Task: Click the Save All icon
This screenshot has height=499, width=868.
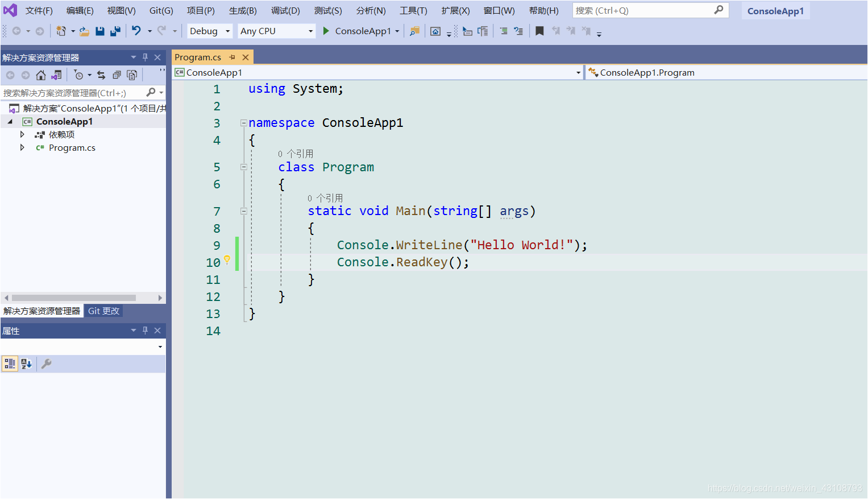Action: (x=115, y=31)
